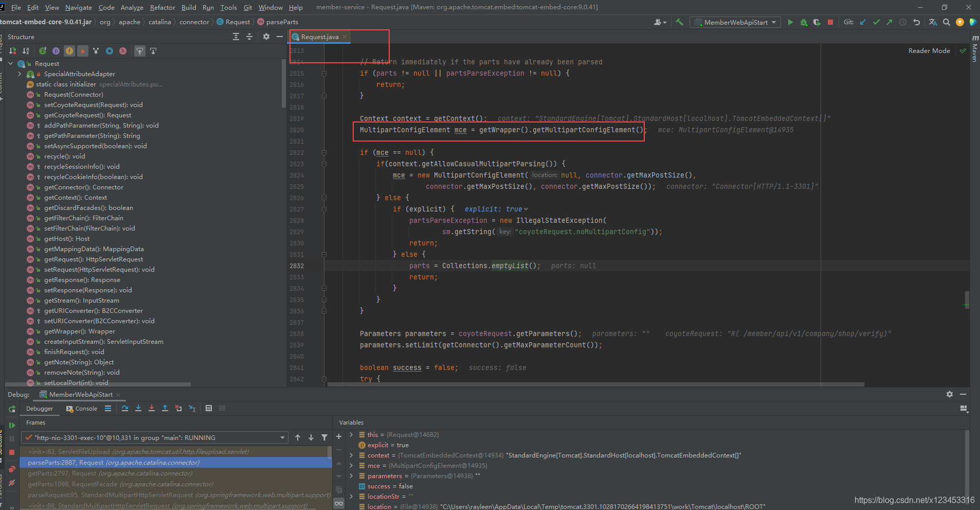Build project with the hammer icon
Screen dimensions: 980x510
click(x=679, y=22)
